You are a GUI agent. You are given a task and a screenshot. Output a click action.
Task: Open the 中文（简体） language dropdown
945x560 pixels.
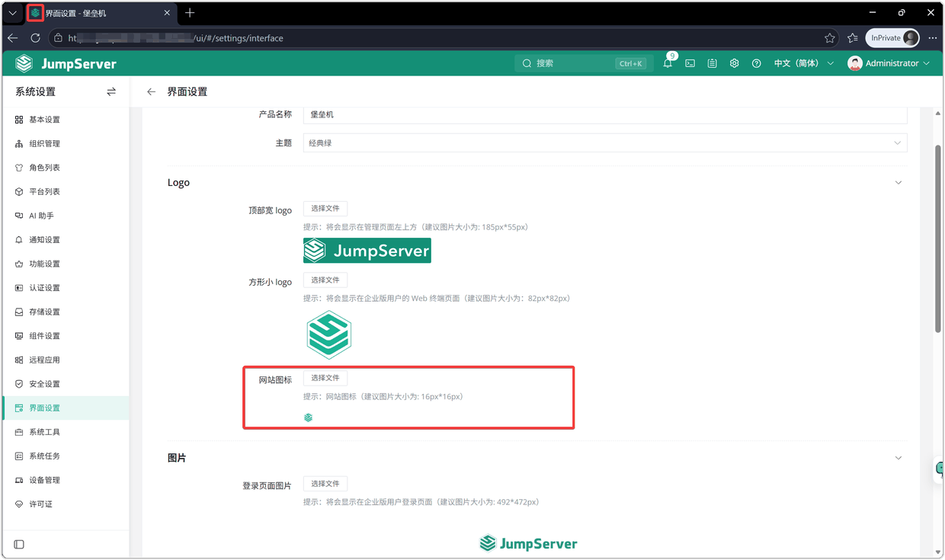[803, 63]
